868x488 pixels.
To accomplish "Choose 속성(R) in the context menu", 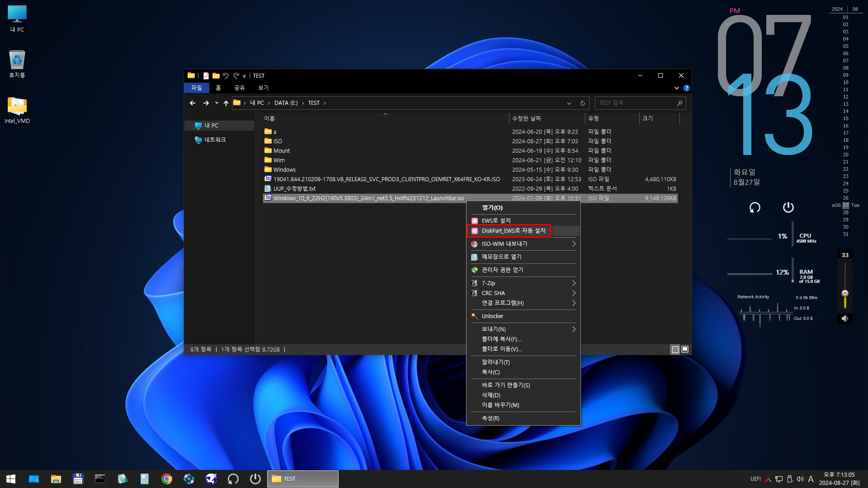I will tap(524, 418).
